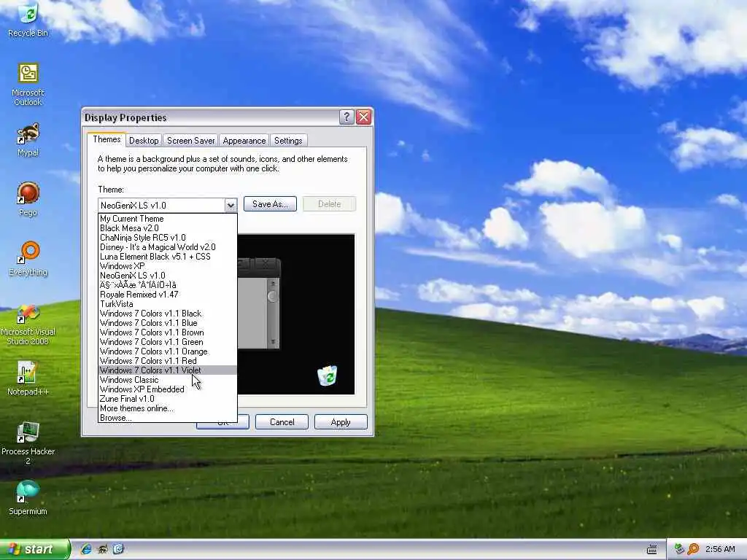Launch Mypal from the quick launch bar
This screenshot has width=747, height=560.
tap(102, 549)
